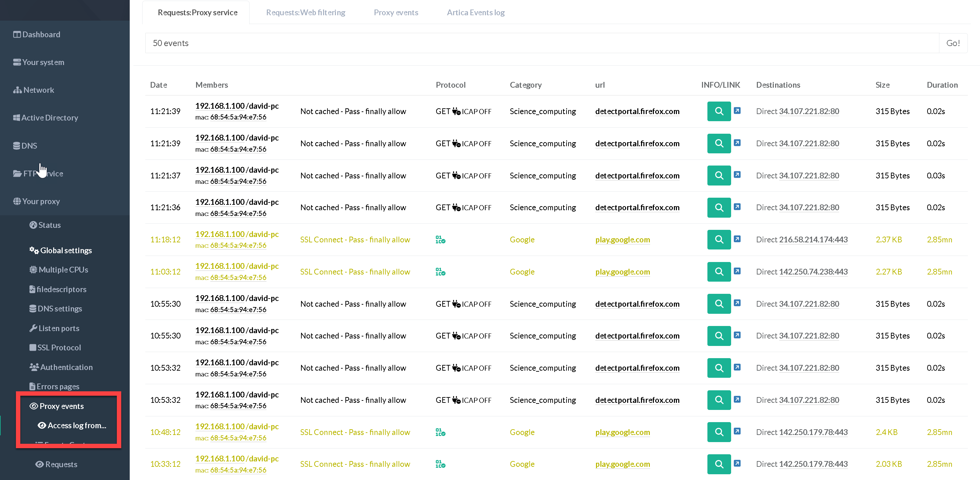Switch to Artica Events log tab

click(475, 13)
